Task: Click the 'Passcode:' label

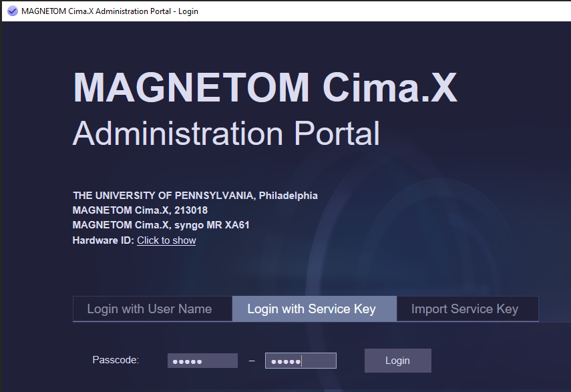Action: [116, 360]
